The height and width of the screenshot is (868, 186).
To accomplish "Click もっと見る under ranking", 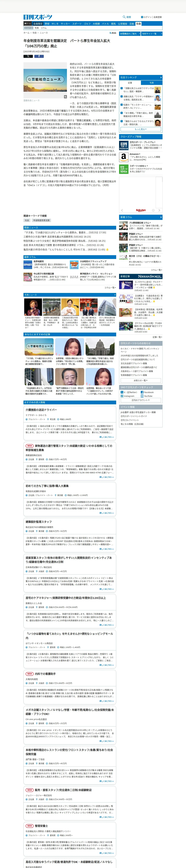I will [141, 129].
